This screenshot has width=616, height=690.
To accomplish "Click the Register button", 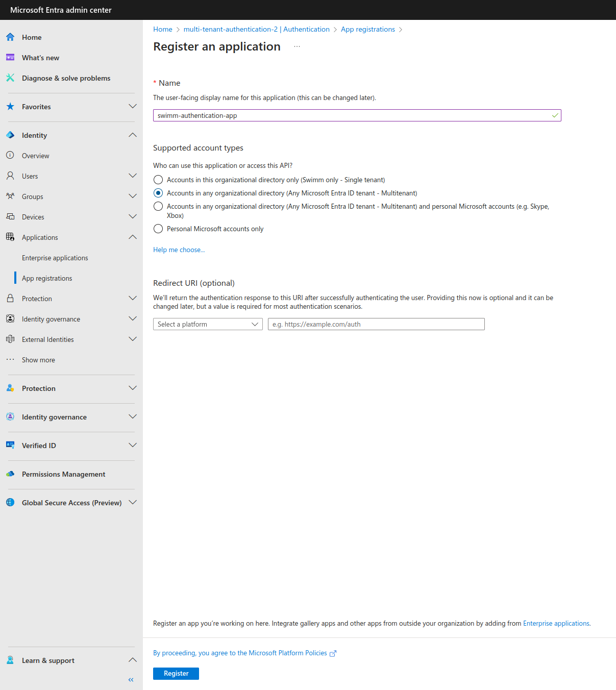I will click(x=176, y=674).
